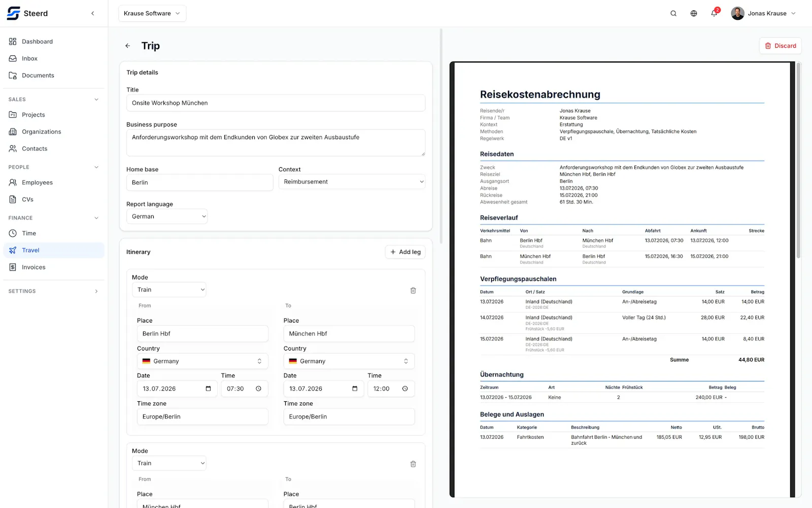Go to Projects page
812x508 pixels.
[x=54, y=115]
